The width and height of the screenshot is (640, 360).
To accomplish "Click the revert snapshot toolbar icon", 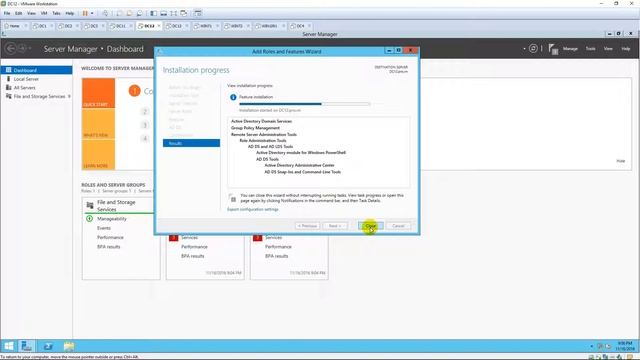I will pyautogui.click(x=129, y=13).
